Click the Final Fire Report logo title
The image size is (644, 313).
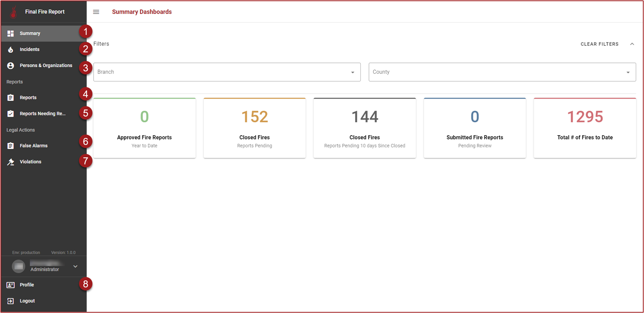[x=45, y=12]
